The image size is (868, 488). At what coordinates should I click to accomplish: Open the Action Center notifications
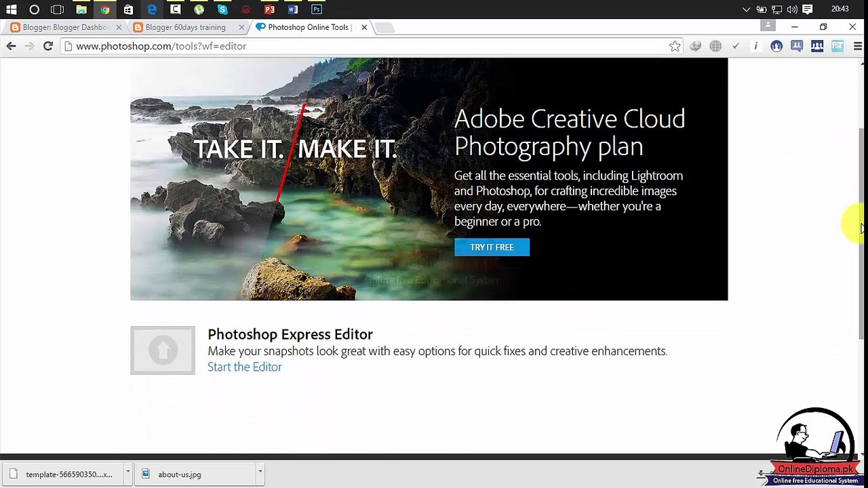[808, 9]
